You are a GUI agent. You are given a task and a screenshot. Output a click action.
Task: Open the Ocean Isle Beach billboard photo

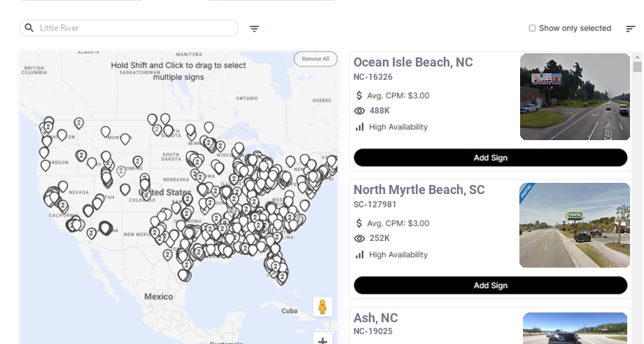click(575, 97)
